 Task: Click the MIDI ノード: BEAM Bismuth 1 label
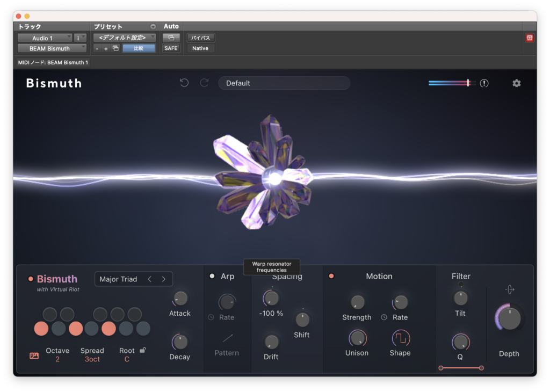click(x=53, y=62)
